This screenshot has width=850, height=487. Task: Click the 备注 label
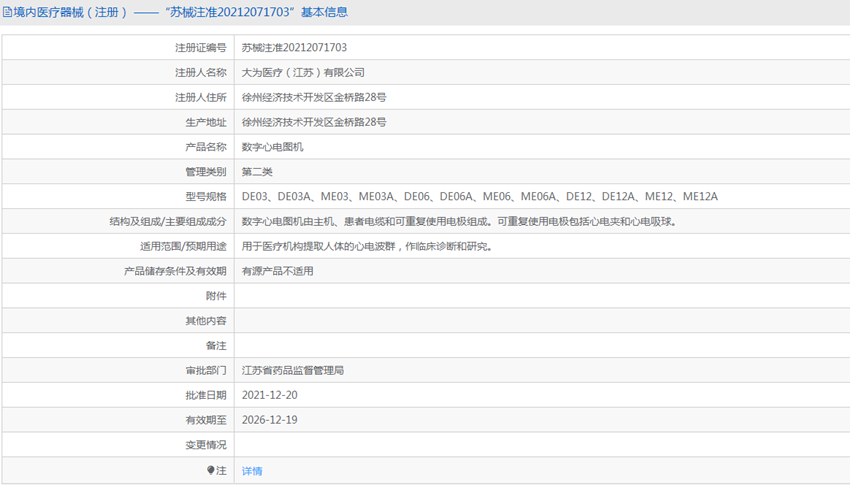(x=216, y=345)
